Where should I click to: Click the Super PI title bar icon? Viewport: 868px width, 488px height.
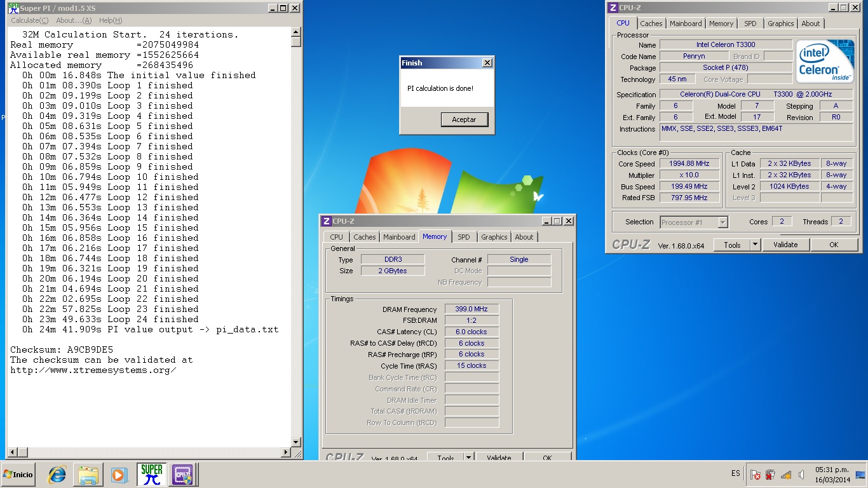[13, 8]
